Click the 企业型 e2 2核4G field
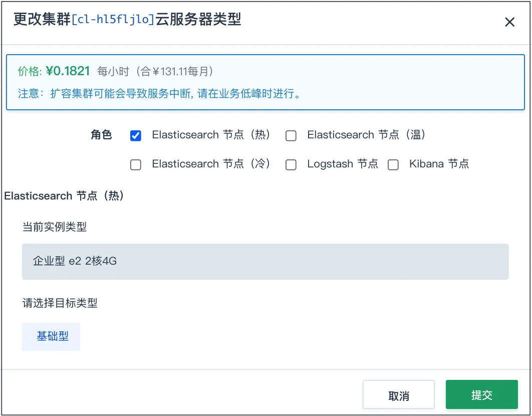This screenshot has width=532, height=416. (x=265, y=262)
